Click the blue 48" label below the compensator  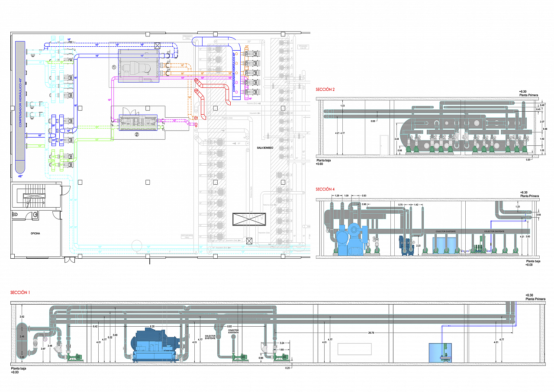pyautogui.click(x=20, y=177)
